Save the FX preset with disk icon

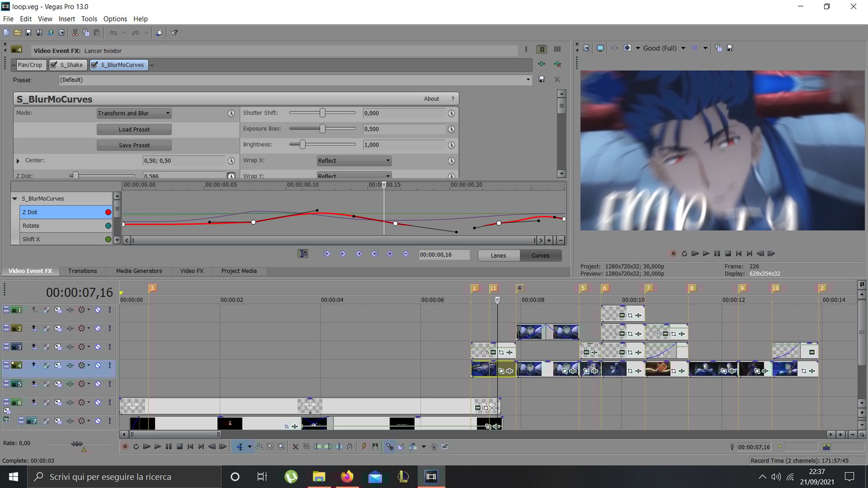click(542, 79)
